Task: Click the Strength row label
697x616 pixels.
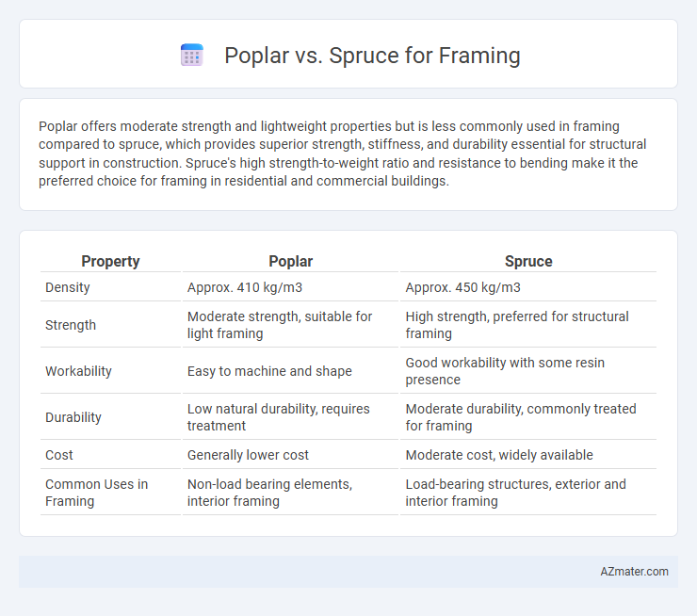Action: [71, 325]
